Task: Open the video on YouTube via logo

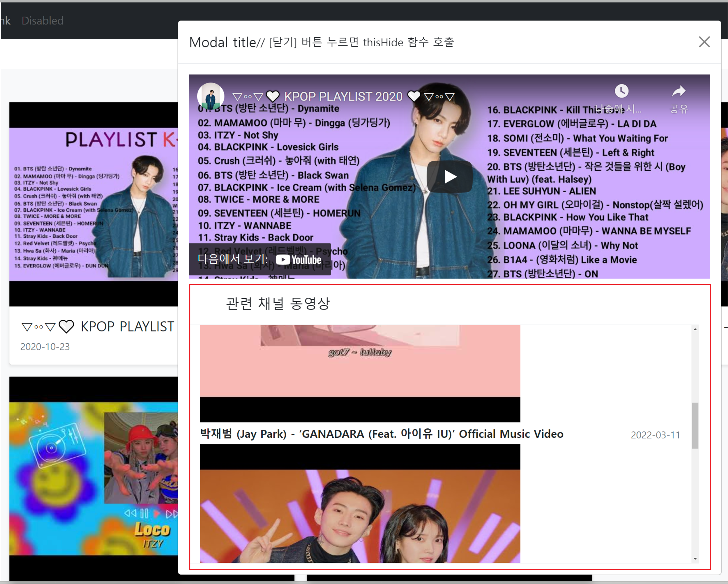Action: coord(298,259)
